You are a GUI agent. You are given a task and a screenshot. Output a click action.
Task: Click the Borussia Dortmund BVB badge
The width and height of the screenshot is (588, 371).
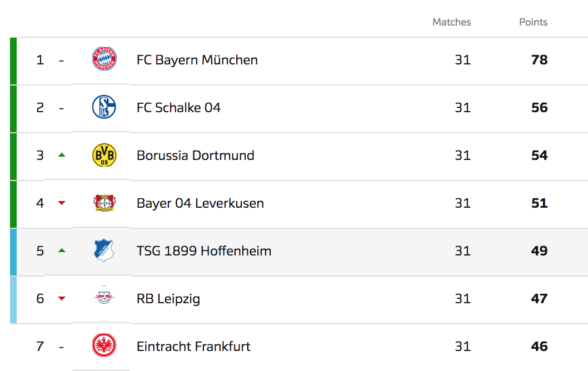(104, 156)
